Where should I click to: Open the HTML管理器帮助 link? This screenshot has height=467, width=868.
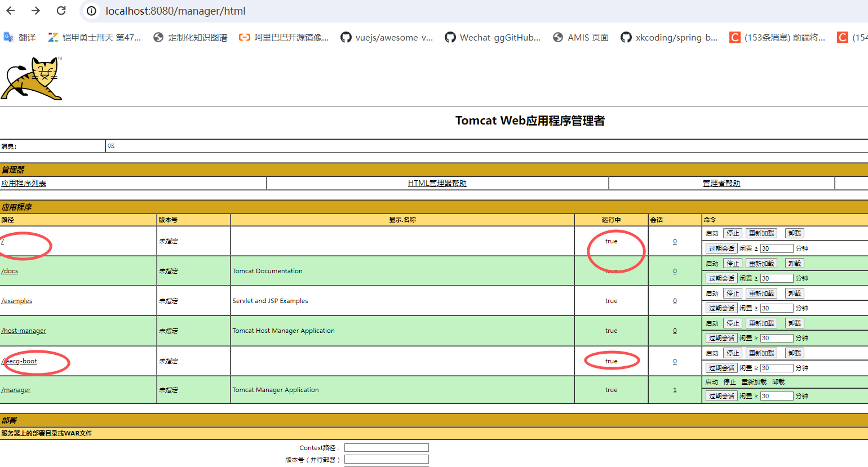437,183
